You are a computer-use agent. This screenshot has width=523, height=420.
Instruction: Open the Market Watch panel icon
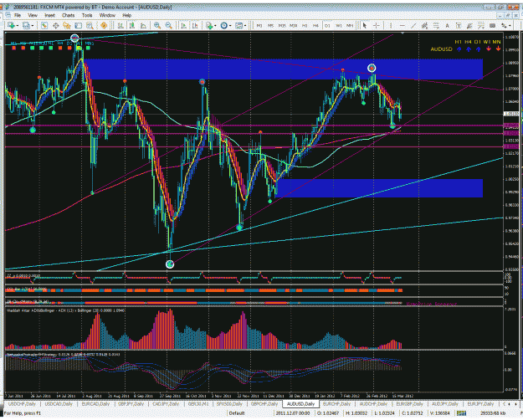click(x=44, y=25)
